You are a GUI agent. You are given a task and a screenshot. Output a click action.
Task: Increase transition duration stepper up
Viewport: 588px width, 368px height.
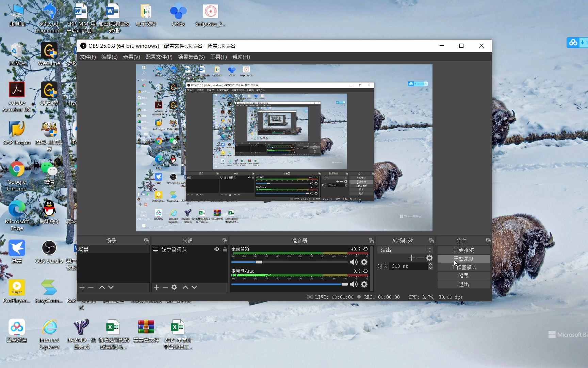click(430, 264)
